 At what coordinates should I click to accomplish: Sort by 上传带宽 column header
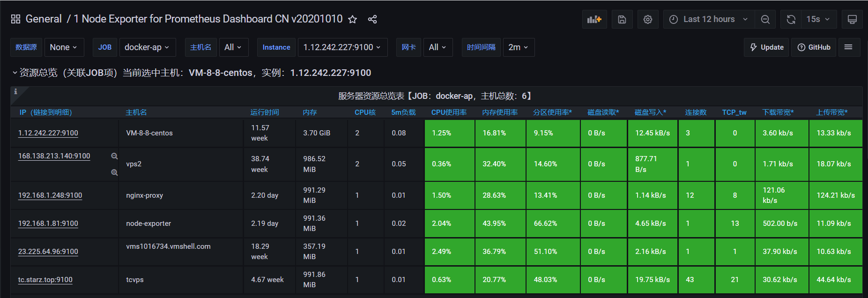point(832,112)
